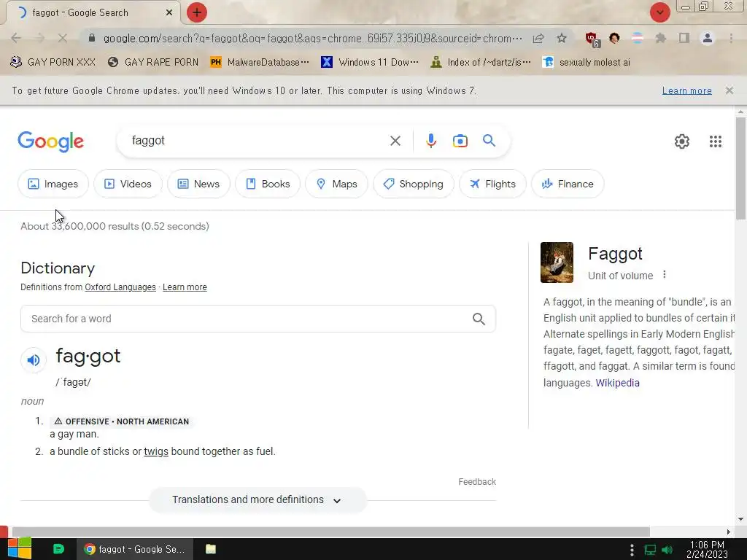747x560 pixels.
Task: Dismiss the Chrome update infobar
Action: [729, 90]
